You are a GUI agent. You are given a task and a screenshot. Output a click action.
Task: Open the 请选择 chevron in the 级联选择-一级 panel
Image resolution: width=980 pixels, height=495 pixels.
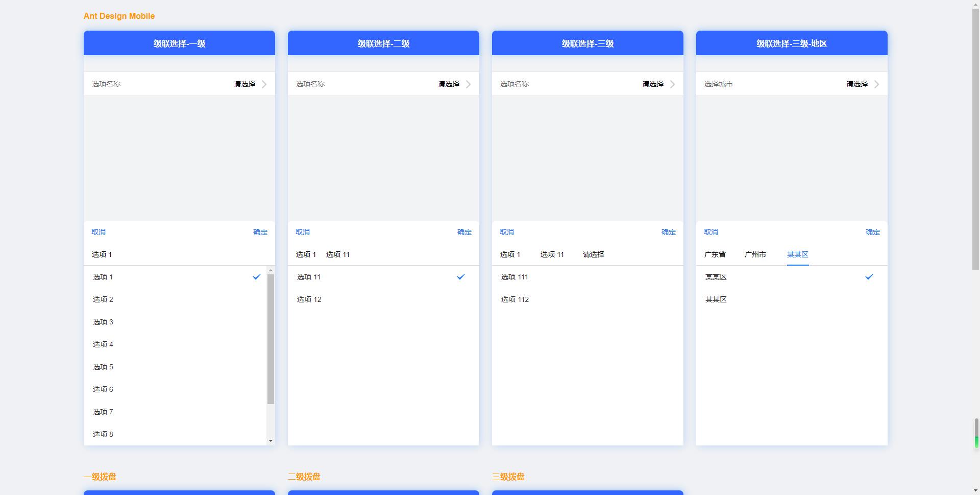tap(264, 84)
